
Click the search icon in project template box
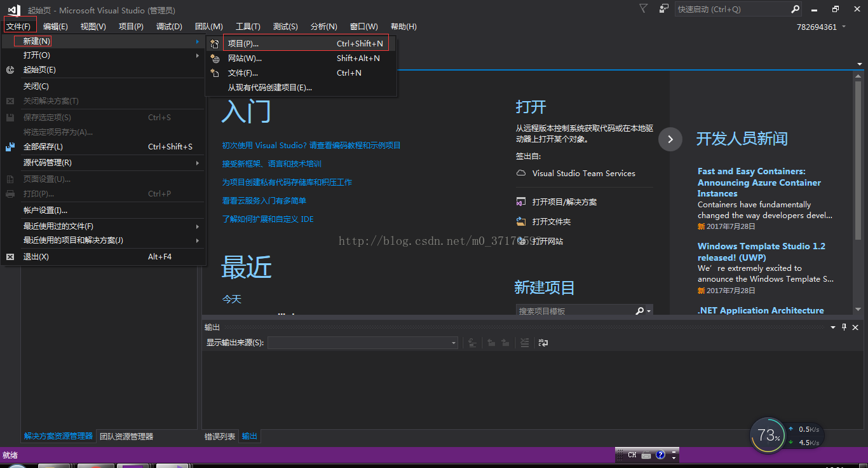[640, 311]
